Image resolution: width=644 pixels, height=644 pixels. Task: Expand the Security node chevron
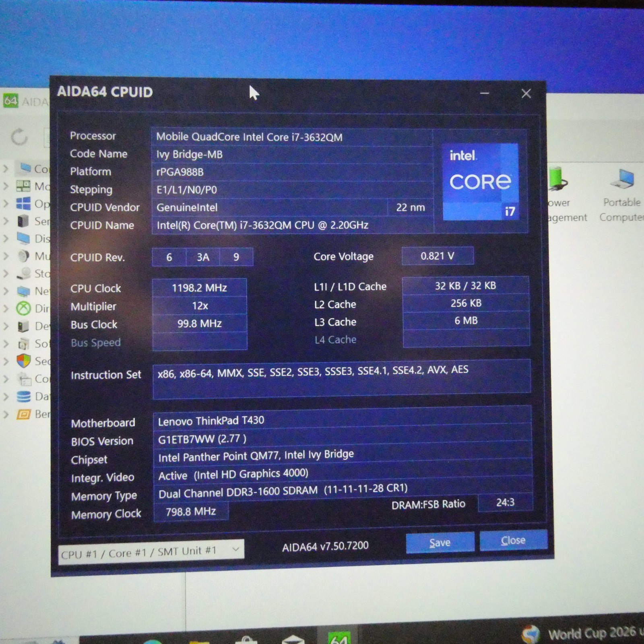pos(6,361)
